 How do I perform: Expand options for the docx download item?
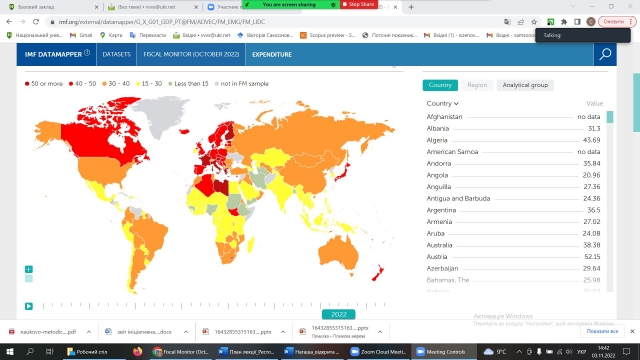tap(186, 332)
